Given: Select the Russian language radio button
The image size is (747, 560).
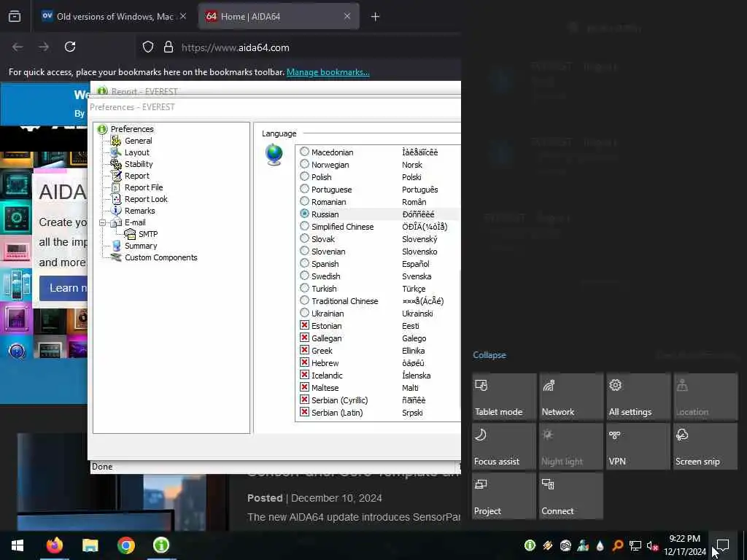Looking at the screenshot, I should click(304, 214).
